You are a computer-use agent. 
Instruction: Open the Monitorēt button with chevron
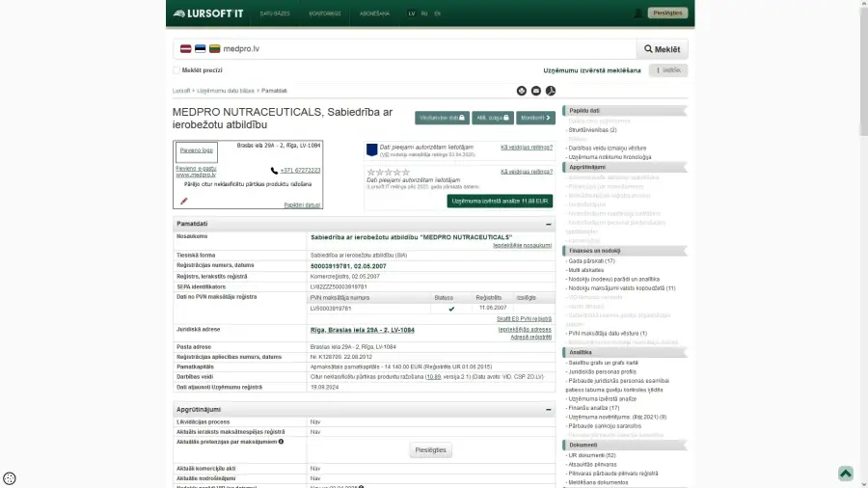click(x=535, y=118)
